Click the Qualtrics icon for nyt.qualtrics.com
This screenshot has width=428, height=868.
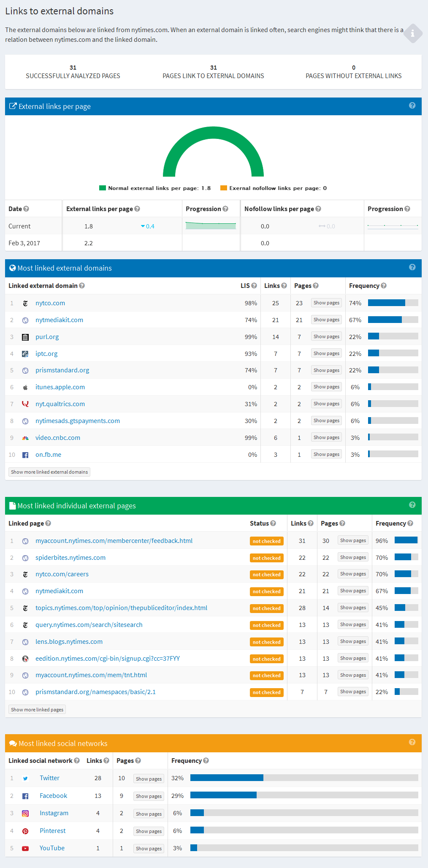(25, 404)
